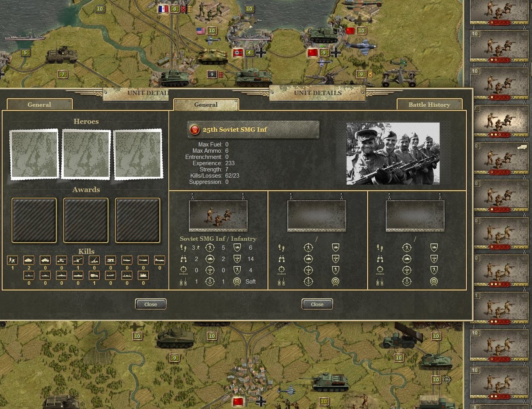Click the footprints movement icon for Soviet SMG Inf

(x=183, y=248)
